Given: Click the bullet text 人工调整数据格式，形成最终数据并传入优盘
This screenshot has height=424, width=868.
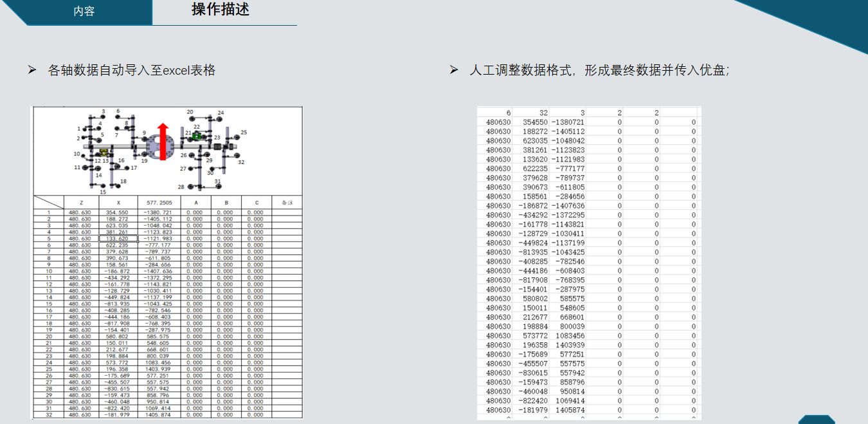Looking at the screenshot, I should pos(599,71).
